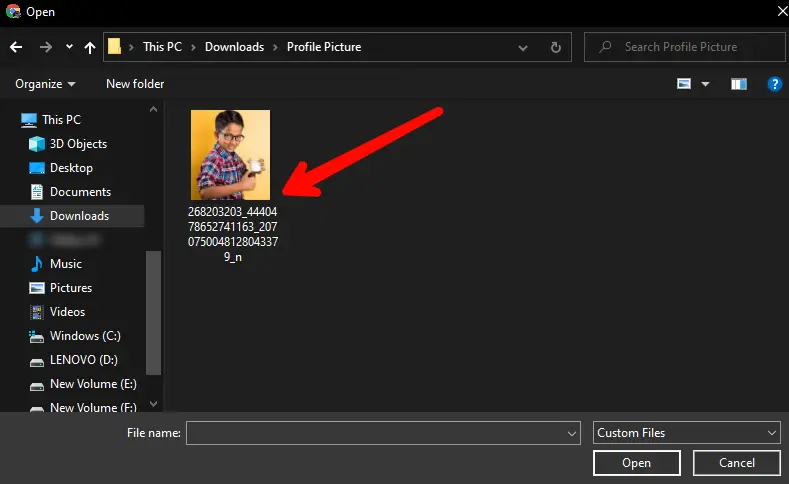The height and width of the screenshot is (484, 789).
Task: Open the Custom Files type dropdown
Action: pos(687,433)
